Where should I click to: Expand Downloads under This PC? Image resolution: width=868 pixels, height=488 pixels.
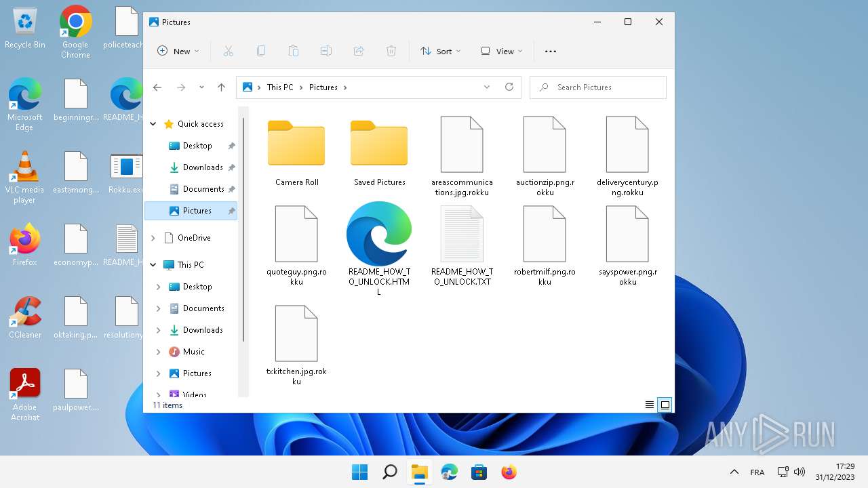coord(159,330)
